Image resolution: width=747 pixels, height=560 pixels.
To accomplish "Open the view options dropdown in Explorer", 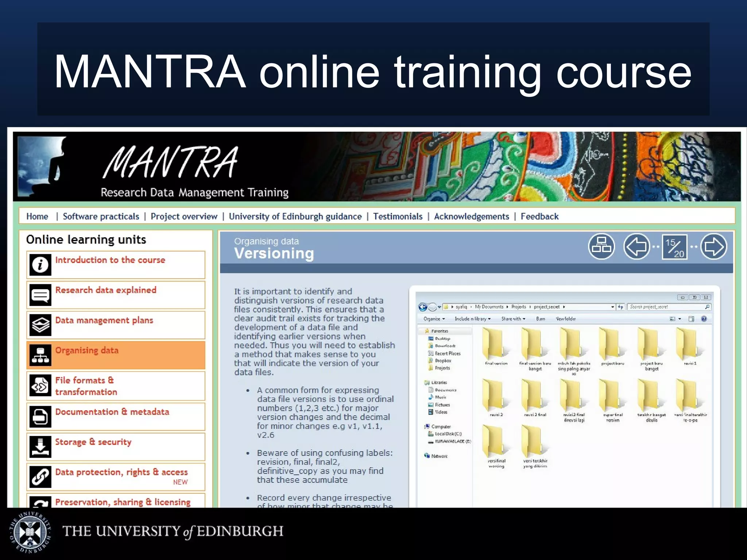I will pos(680,319).
